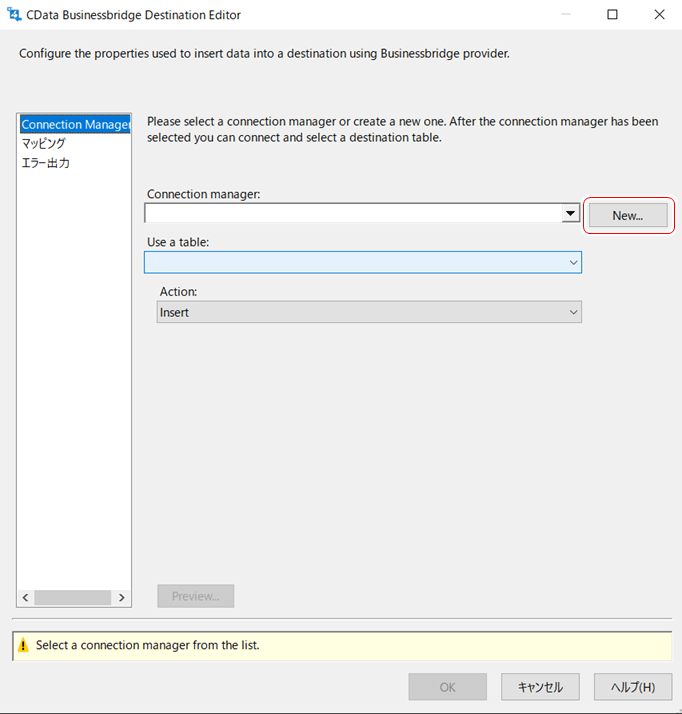Viewport: 682px width, 714px height.
Task: Click right scroll arrow in side pane
Action: (x=122, y=598)
